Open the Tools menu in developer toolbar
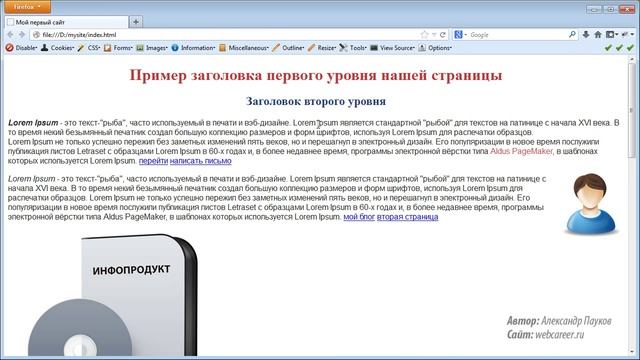The width and height of the screenshot is (640, 360). click(x=358, y=48)
